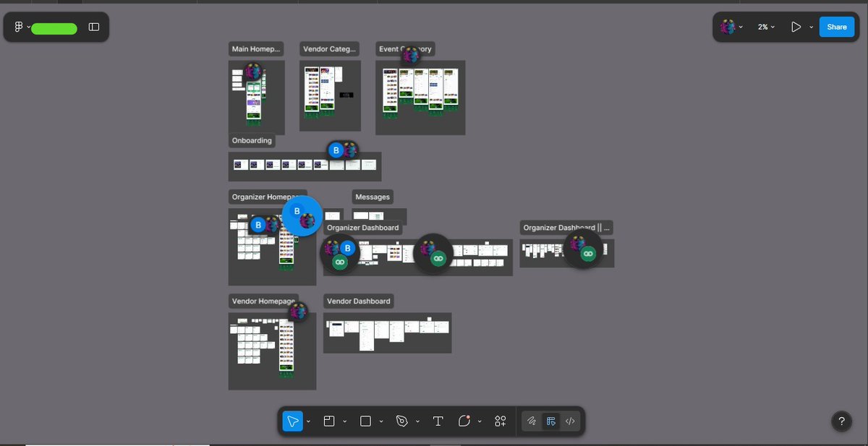
Task: Select the Rectangle shape tool
Action: (x=365, y=421)
